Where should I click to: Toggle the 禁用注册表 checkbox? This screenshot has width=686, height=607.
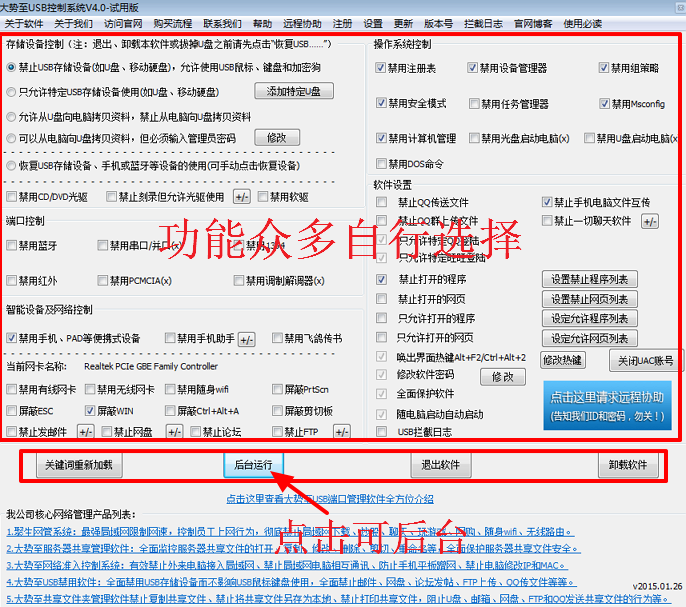point(381,68)
